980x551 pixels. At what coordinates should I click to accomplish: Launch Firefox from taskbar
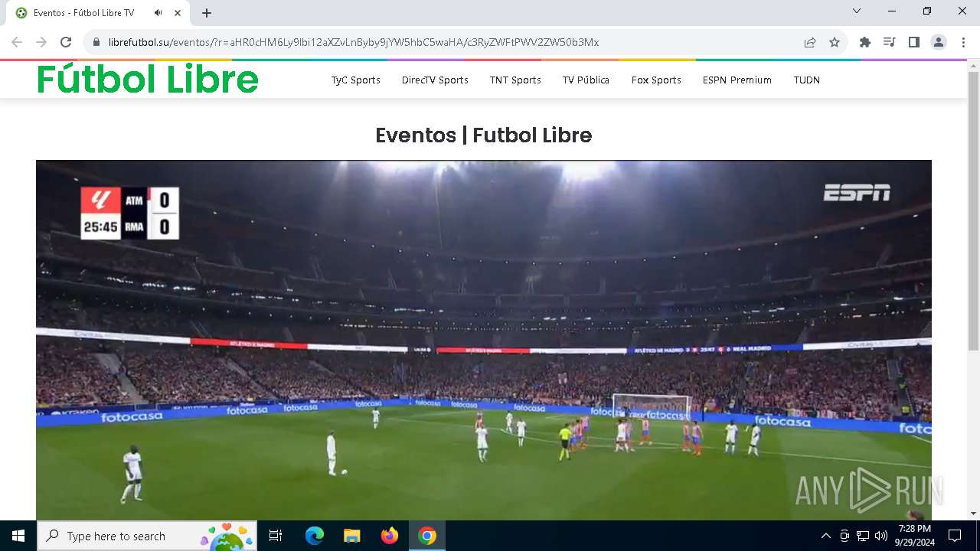[x=390, y=536]
